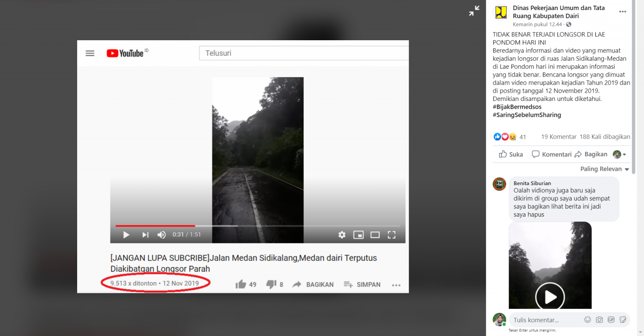The height and width of the screenshot is (336, 644).
Task: Click the Telusuri search box
Action: pos(304,53)
